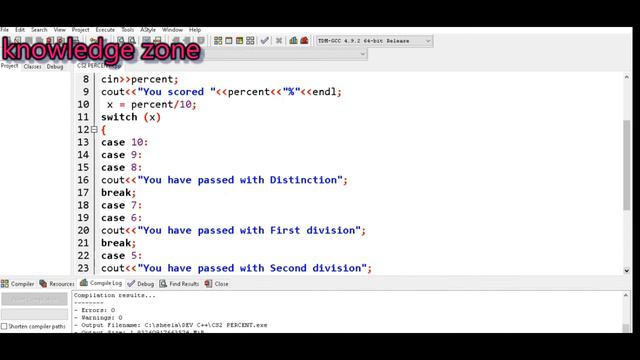640x360 pixels.
Task: Click the red Close panel icon
Action: point(208,283)
